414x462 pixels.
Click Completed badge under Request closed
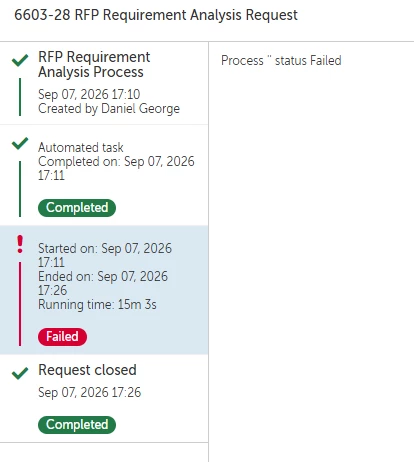tap(77, 425)
